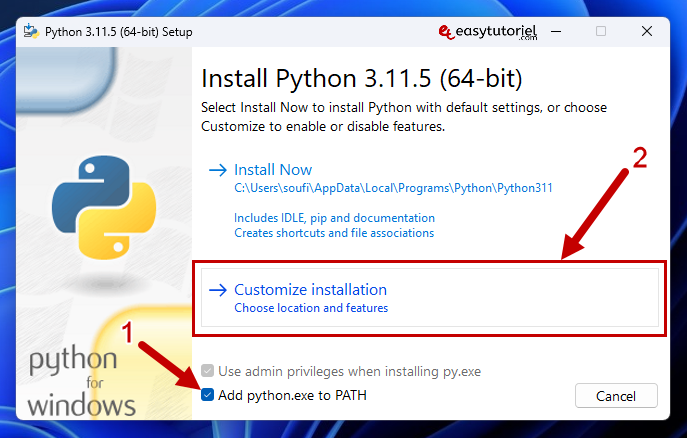Click the 'Select Install Now to install' description text

click(x=404, y=117)
